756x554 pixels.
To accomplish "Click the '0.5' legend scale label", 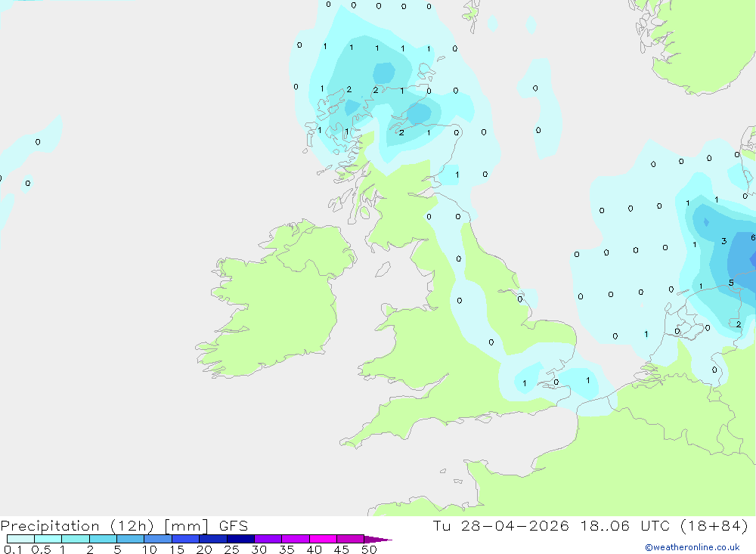I will click(41, 549).
